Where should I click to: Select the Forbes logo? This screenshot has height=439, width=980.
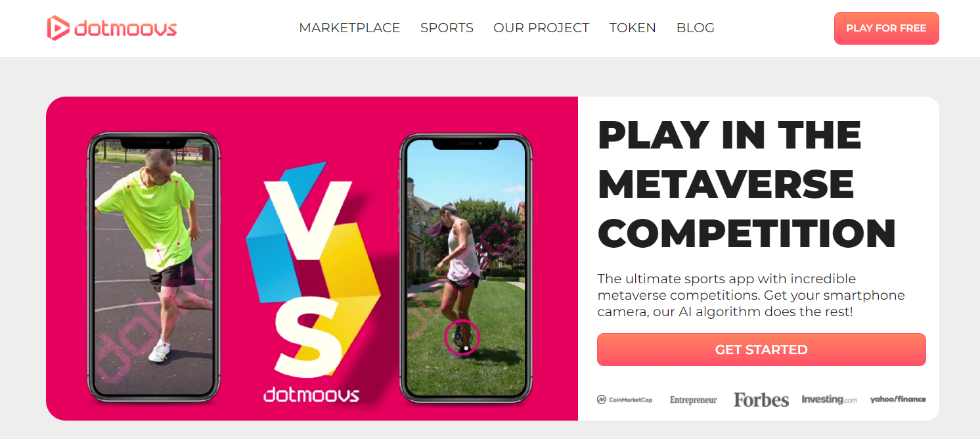point(761,400)
